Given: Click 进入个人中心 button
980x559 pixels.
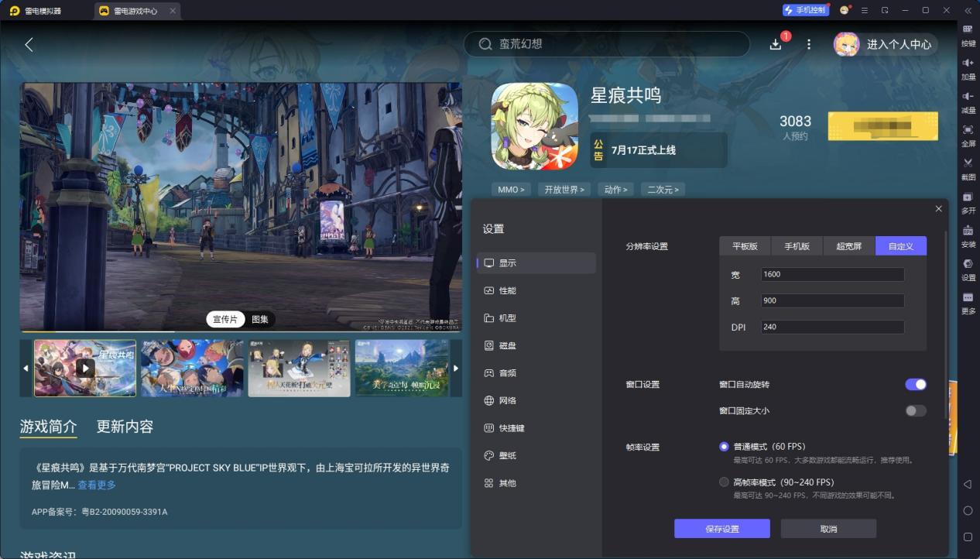Looking at the screenshot, I should [x=886, y=44].
